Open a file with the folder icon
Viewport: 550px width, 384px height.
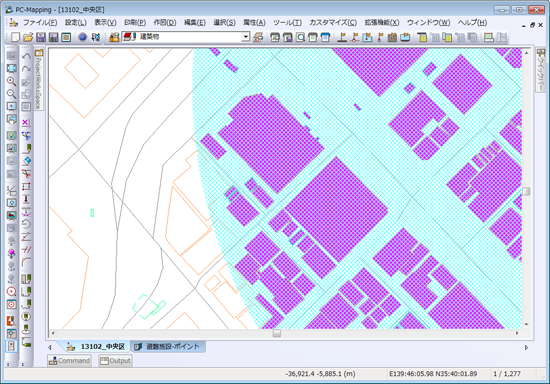click(x=28, y=37)
